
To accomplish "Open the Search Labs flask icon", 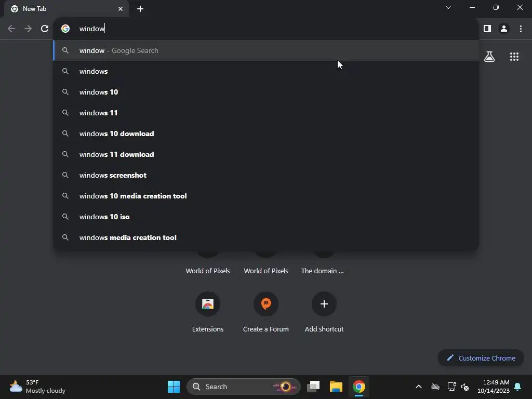I will point(489,56).
